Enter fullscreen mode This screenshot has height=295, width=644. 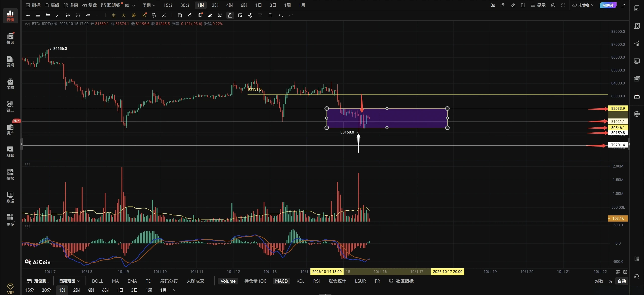(x=563, y=5)
